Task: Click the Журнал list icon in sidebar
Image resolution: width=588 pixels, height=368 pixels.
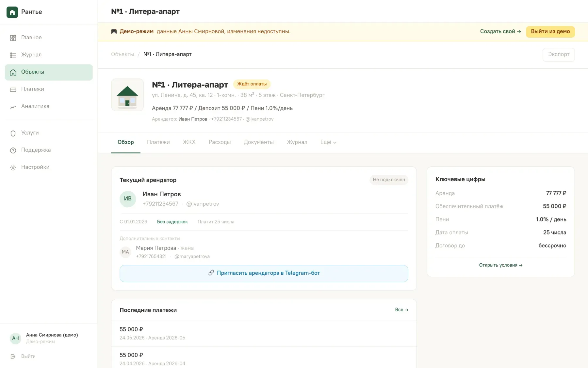Action: click(13, 55)
